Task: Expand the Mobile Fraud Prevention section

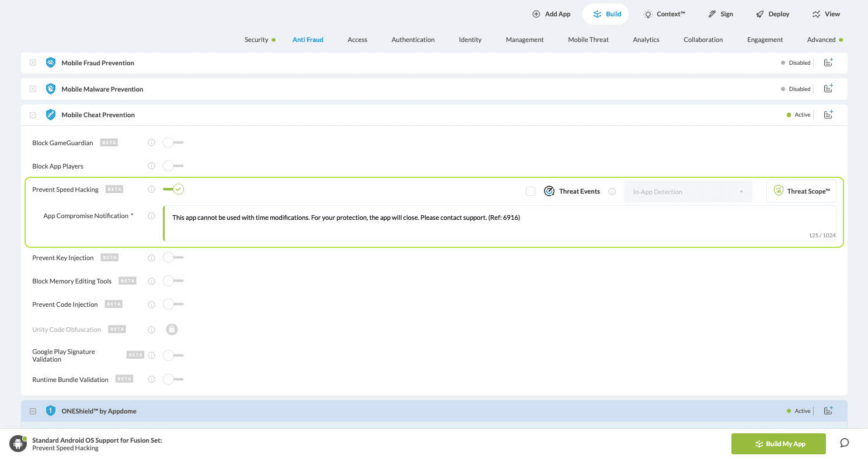Action: point(33,63)
